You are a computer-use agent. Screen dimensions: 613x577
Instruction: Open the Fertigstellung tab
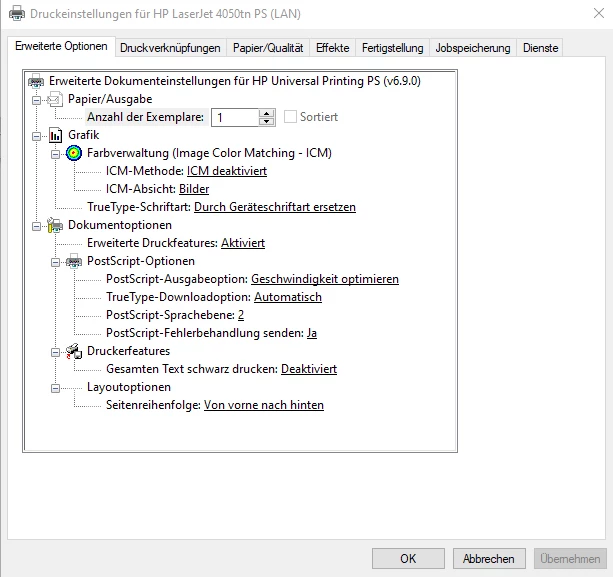[x=393, y=48]
